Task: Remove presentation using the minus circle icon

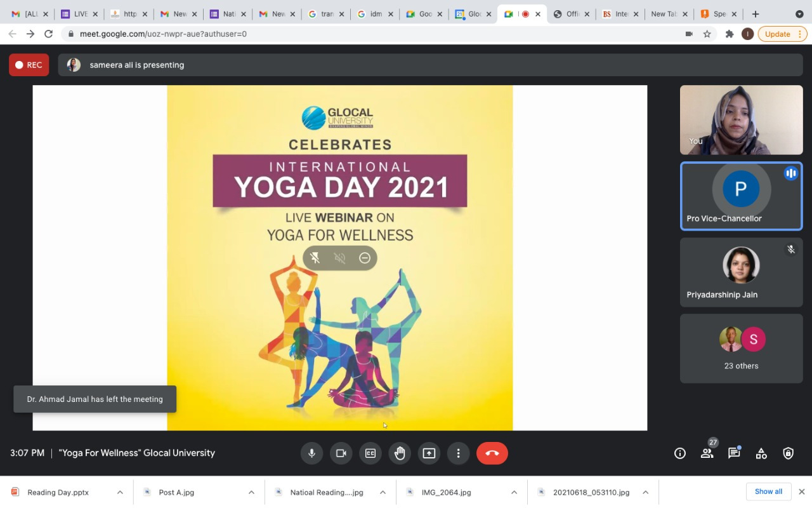Action: [365, 258]
